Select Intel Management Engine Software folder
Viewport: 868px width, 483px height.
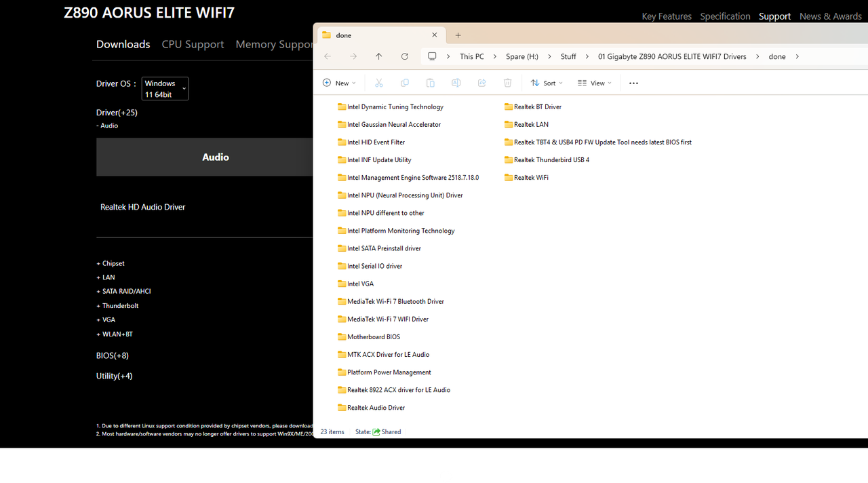(x=408, y=177)
